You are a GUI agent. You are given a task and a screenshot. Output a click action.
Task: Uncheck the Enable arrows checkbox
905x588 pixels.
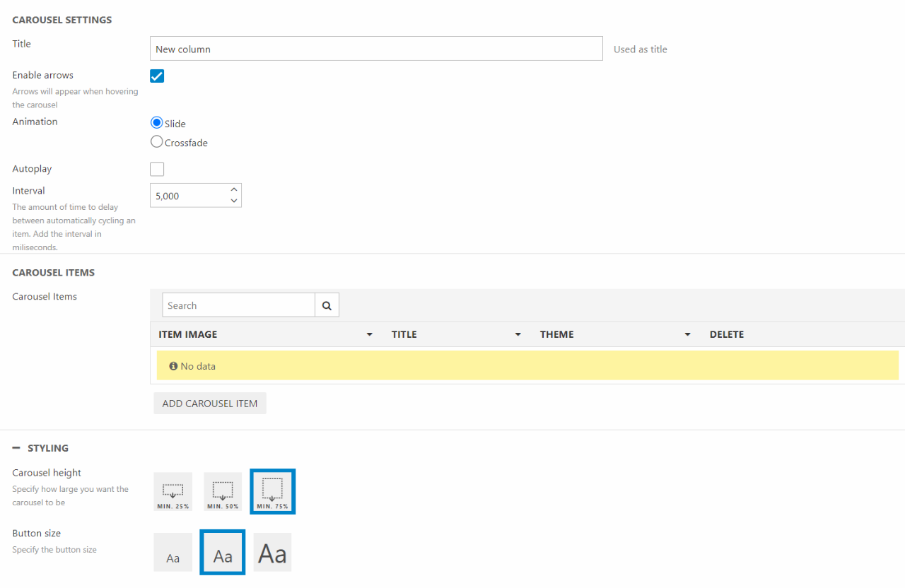[157, 76]
